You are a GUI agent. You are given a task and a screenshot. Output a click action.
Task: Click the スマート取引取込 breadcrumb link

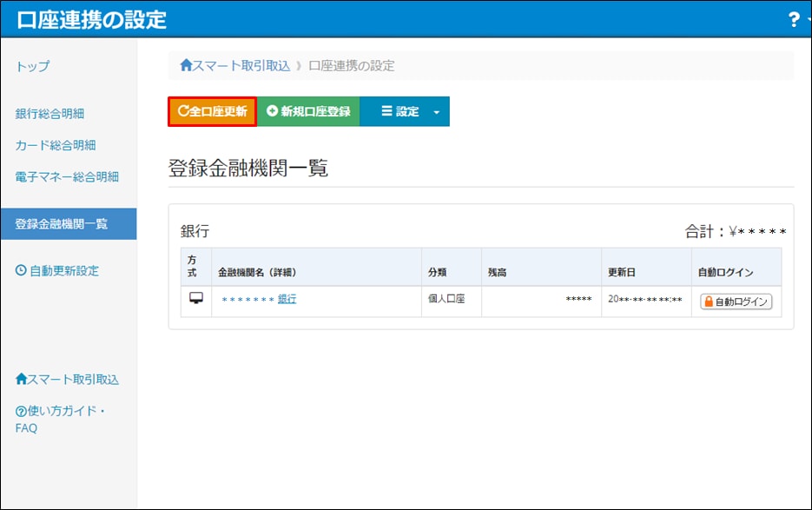click(x=235, y=66)
